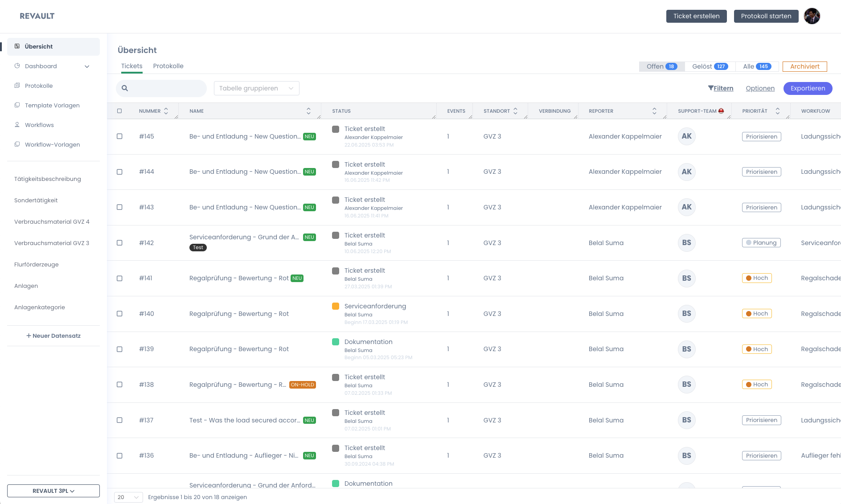The image size is (841, 504).
Task: Expand the Dashboard sidebar menu
Action: coord(87,66)
